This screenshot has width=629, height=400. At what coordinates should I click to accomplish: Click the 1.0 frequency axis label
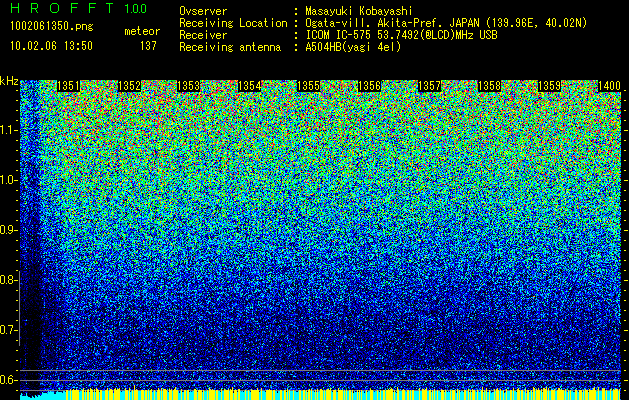[8, 180]
